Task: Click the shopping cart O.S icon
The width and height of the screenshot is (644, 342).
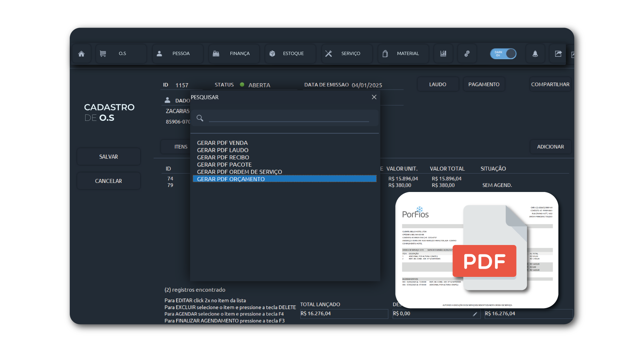Action: click(x=103, y=54)
